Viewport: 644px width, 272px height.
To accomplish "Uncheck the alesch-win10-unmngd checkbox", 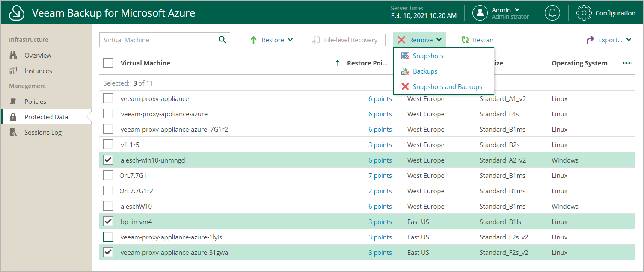I will tap(108, 160).
